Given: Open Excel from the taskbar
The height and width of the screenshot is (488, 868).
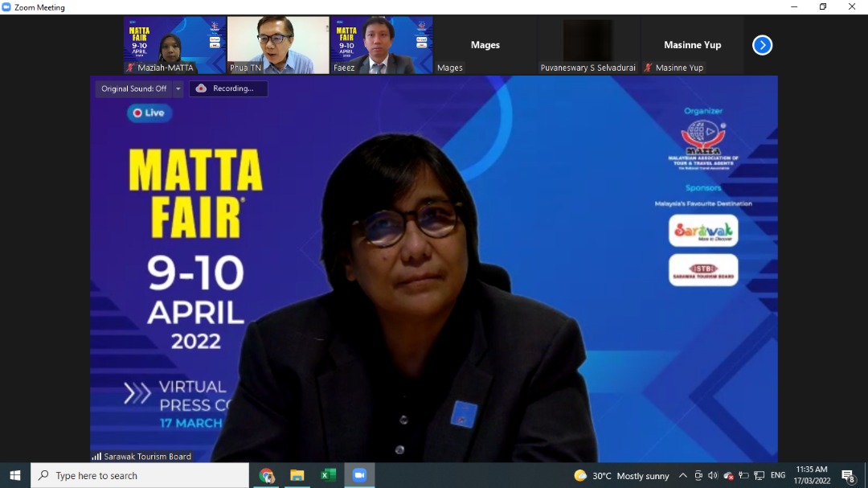Looking at the screenshot, I should pyautogui.click(x=328, y=475).
